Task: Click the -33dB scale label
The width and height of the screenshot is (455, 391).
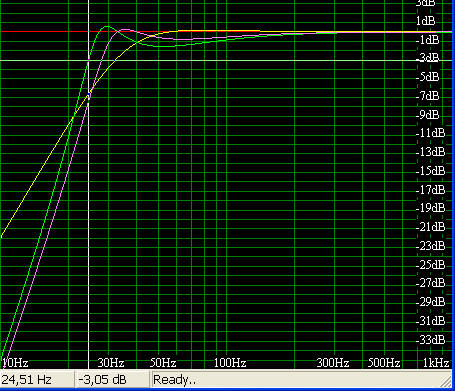Action: [431, 340]
